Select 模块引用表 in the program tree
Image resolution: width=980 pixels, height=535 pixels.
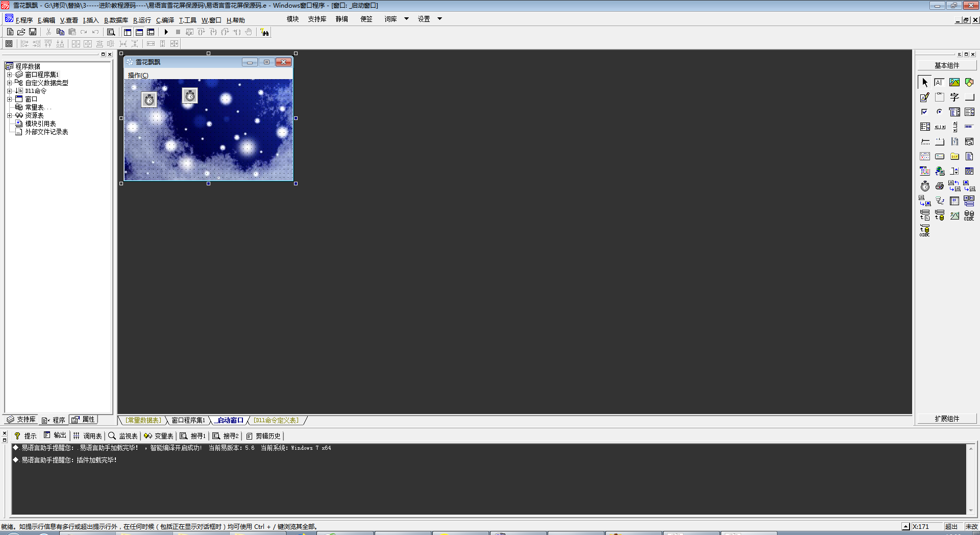(40, 124)
